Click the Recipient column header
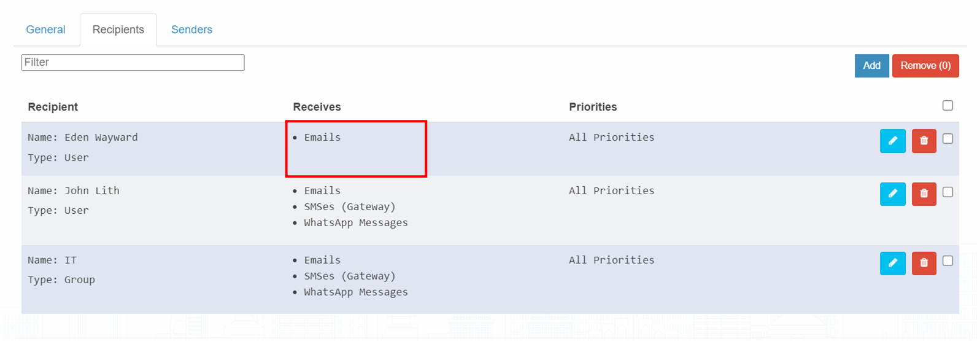This screenshot has width=980, height=341. (53, 107)
